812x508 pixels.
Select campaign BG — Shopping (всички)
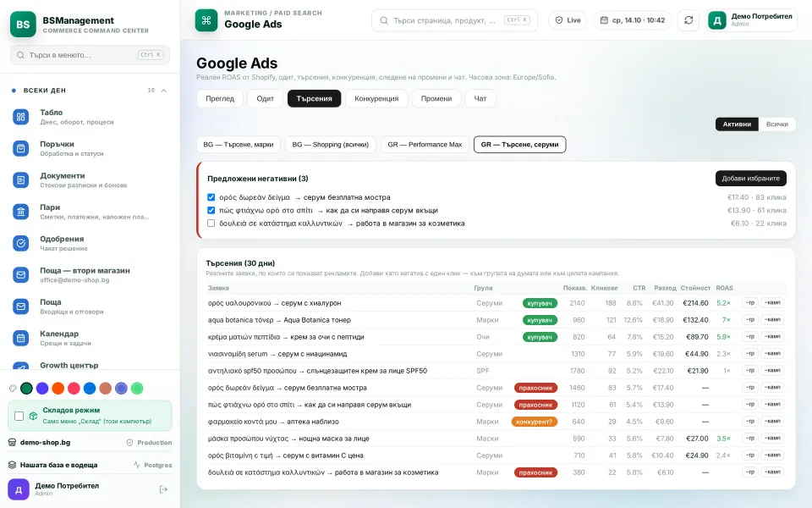pyautogui.click(x=331, y=145)
